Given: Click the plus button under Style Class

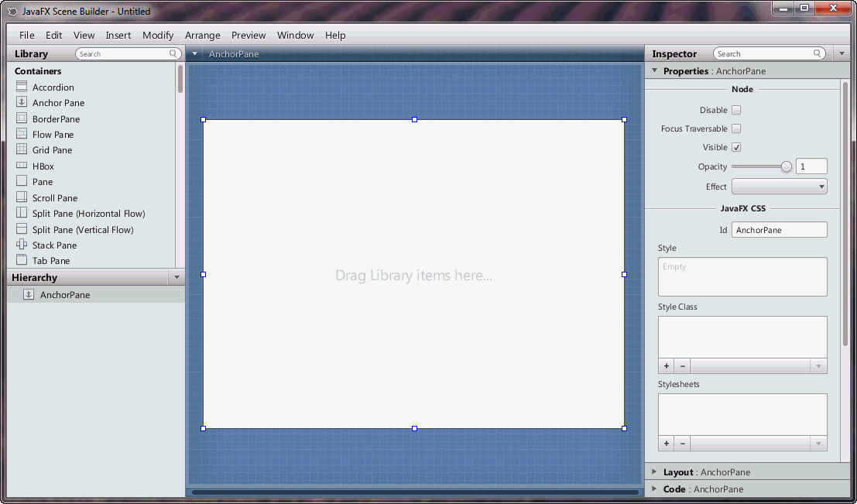Looking at the screenshot, I should (666, 365).
